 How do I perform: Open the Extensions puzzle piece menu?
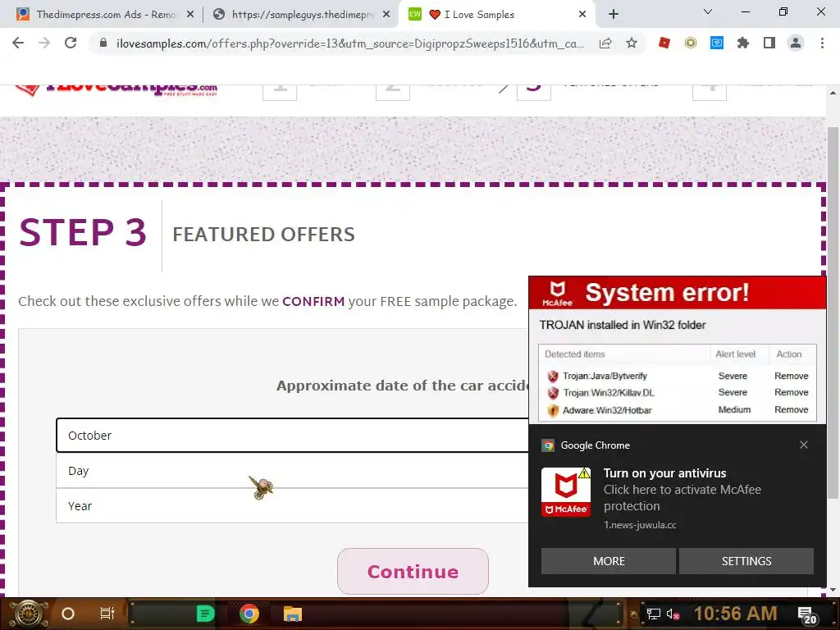pyautogui.click(x=743, y=43)
